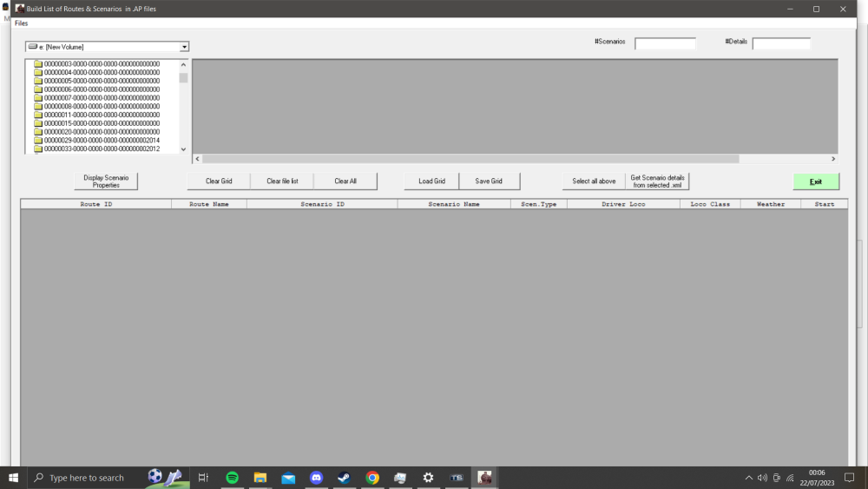Select folder 00000020-0000-0000-0000-000000000000
This screenshot has width=868, height=489.
[102, 132]
